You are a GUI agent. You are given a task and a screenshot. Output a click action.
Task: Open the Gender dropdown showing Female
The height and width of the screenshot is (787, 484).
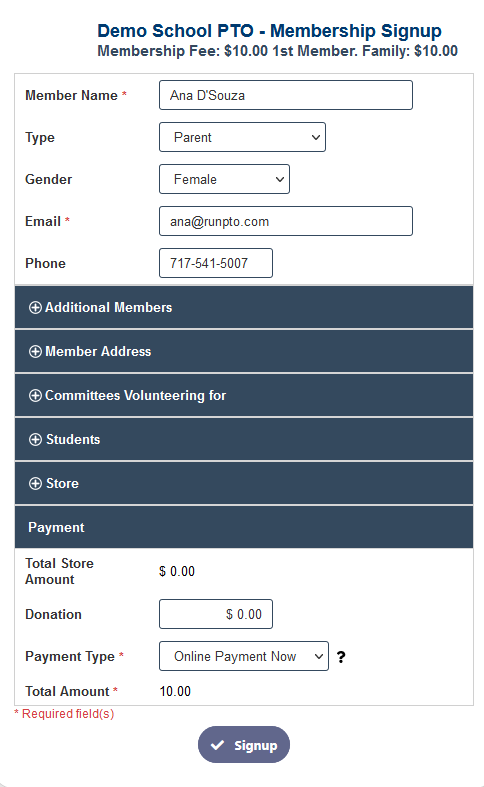pyautogui.click(x=224, y=179)
